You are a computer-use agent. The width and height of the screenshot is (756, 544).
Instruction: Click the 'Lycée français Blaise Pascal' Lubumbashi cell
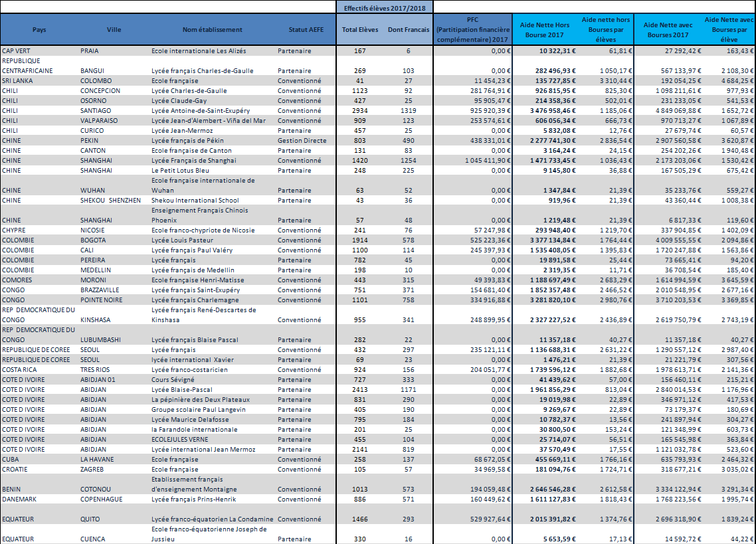[196, 339]
